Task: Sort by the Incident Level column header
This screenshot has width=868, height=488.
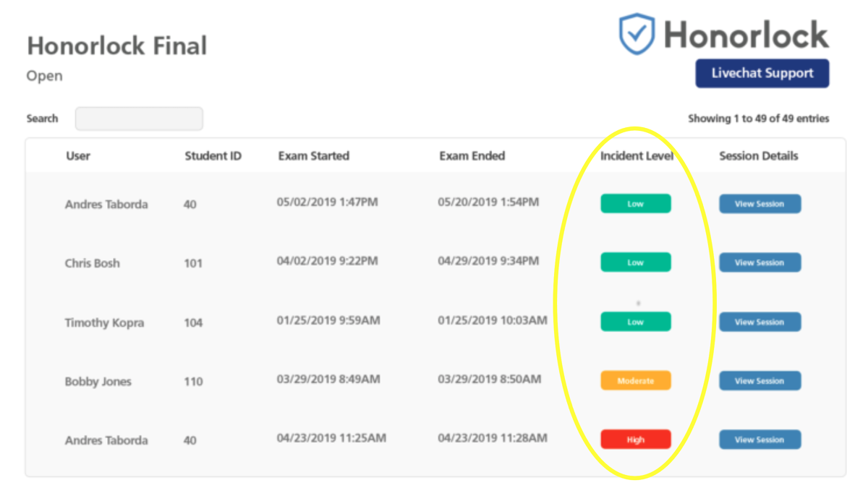Action: pyautogui.click(x=637, y=155)
